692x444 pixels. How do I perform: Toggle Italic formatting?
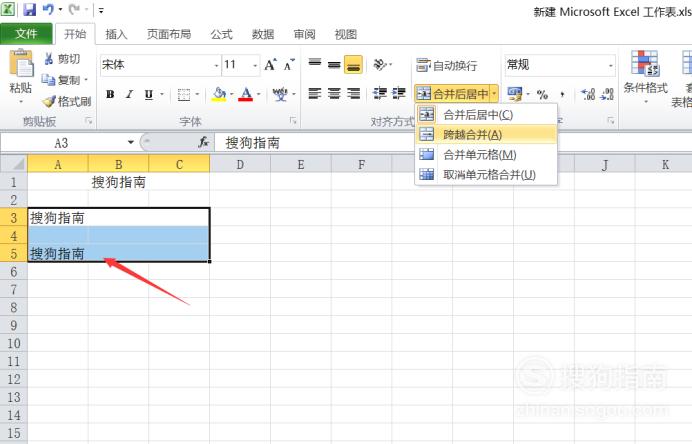point(129,94)
